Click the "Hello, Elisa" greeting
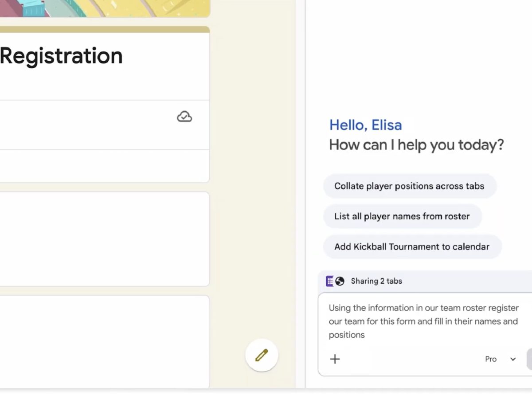 click(365, 125)
